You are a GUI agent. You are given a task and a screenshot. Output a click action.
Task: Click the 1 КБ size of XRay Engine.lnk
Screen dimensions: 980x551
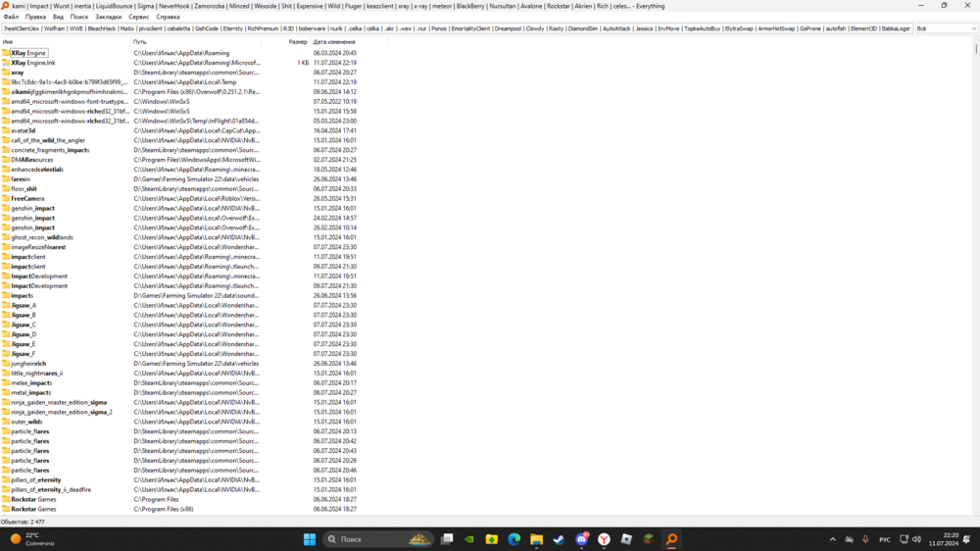click(303, 63)
